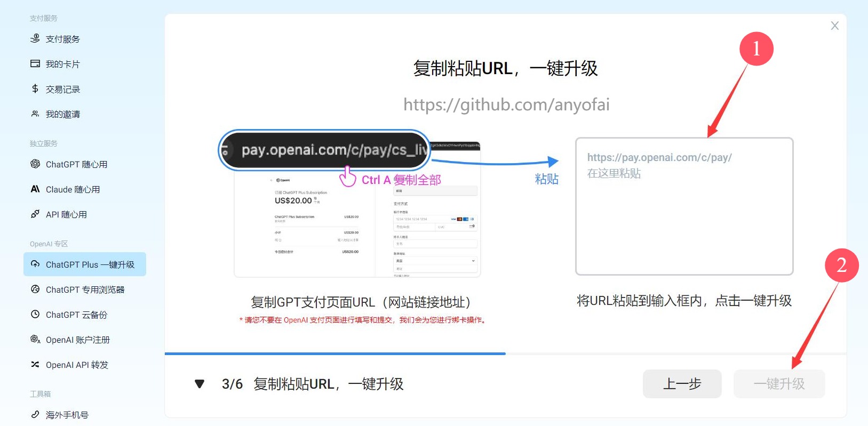The height and width of the screenshot is (426, 868).
Task: Collapse the step list using the triangle arrow
Action: coord(200,383)
